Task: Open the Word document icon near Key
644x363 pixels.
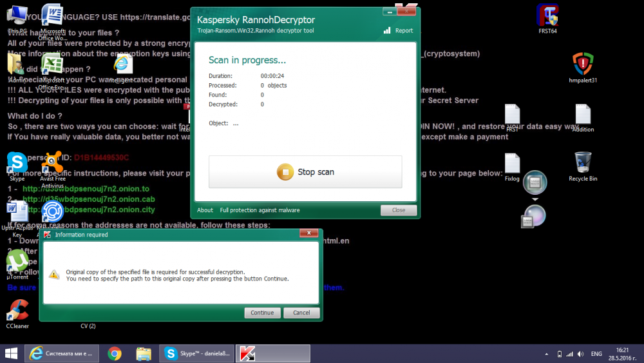Action: [x=17, y=218]
